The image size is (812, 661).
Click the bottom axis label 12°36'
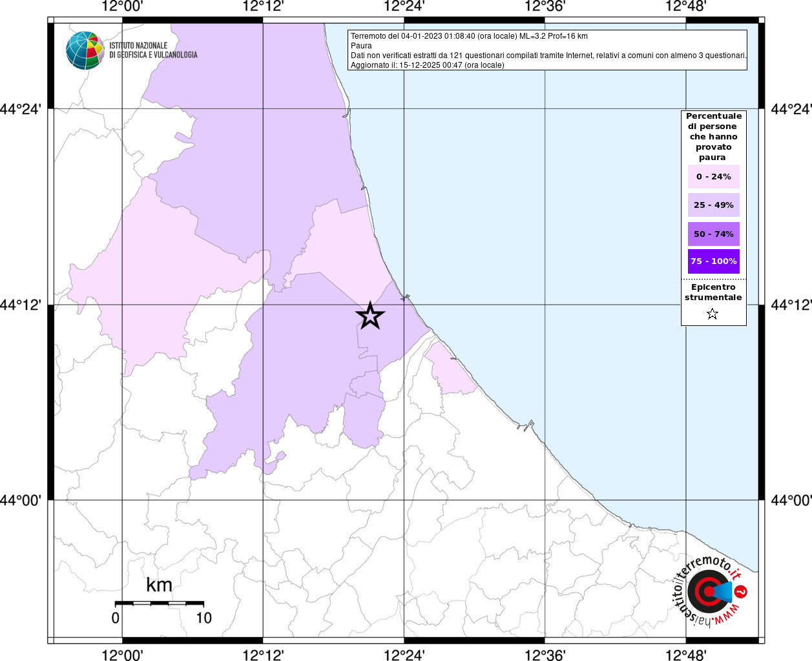pos(545,655)
